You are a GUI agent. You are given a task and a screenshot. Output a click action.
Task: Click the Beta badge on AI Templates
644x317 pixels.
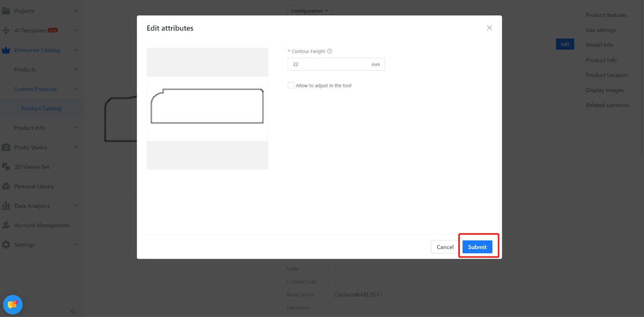click(53, 30)
